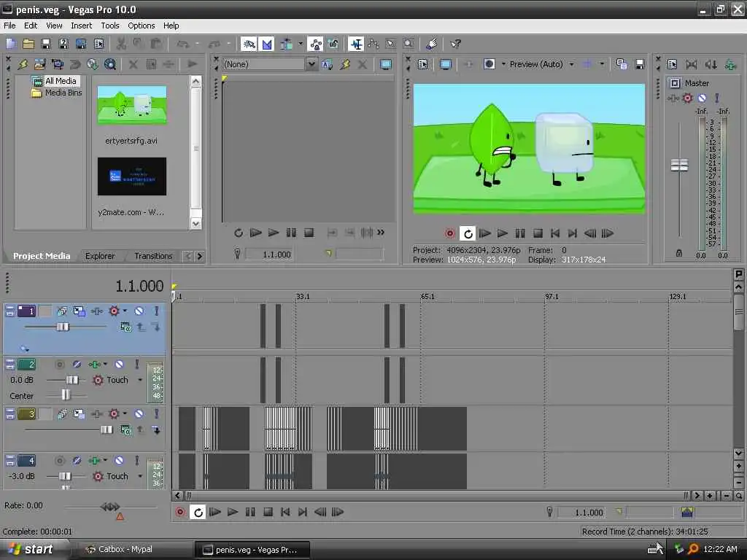Open a project with the folder icon

pos(28,44)
